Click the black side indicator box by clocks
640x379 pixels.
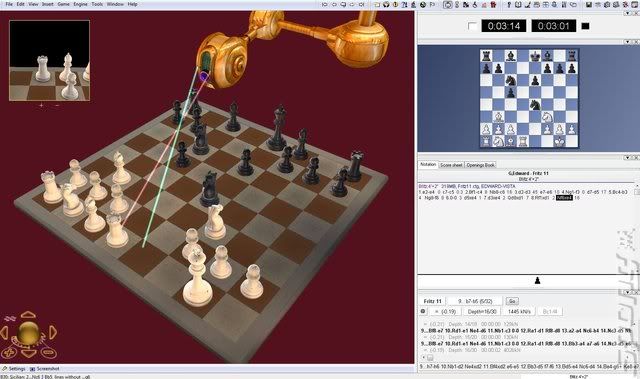point(585,26)
